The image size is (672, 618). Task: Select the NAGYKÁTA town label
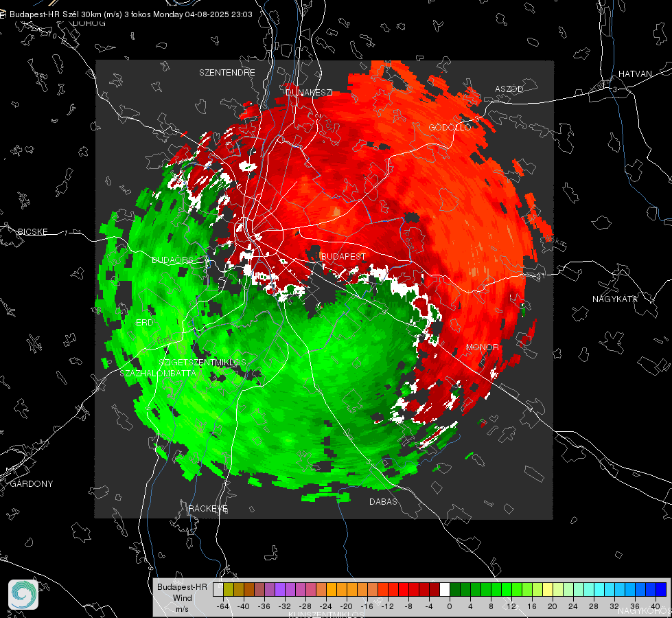(x=615, y=299)
